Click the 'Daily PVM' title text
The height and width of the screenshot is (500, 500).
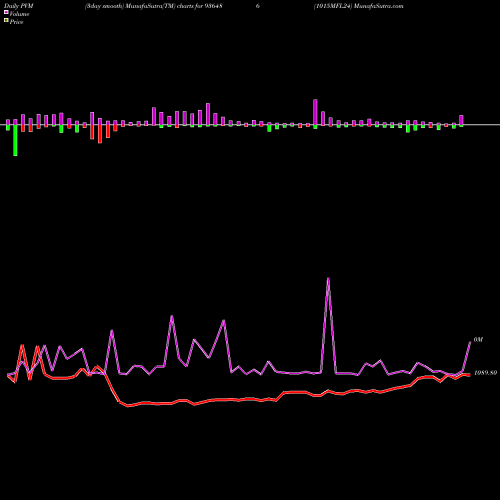[x=19, y=6]
